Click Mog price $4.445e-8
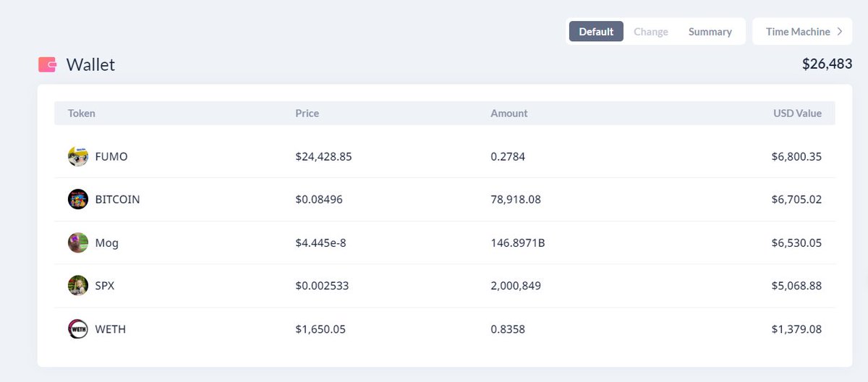 tap(320, 243)
